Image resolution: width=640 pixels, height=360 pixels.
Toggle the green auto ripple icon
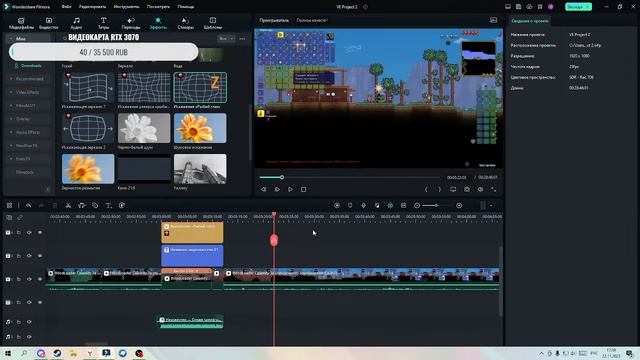[x=390, y=205]
